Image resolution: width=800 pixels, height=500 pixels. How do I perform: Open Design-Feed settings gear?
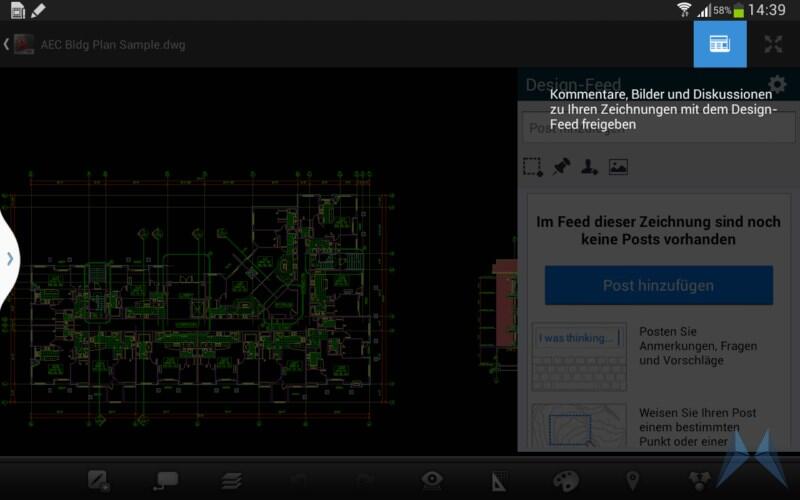point(777,85)
